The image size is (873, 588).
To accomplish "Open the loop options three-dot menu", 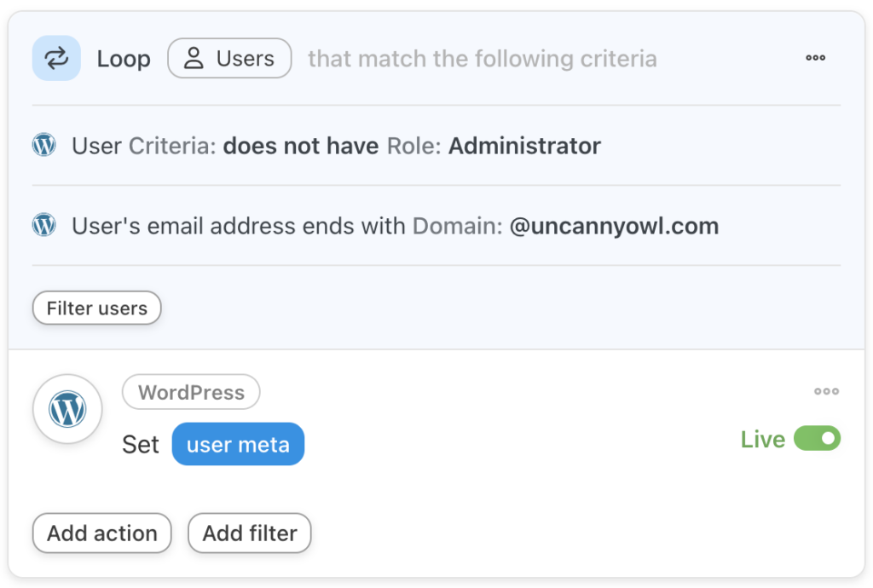I will pos(815,58).
